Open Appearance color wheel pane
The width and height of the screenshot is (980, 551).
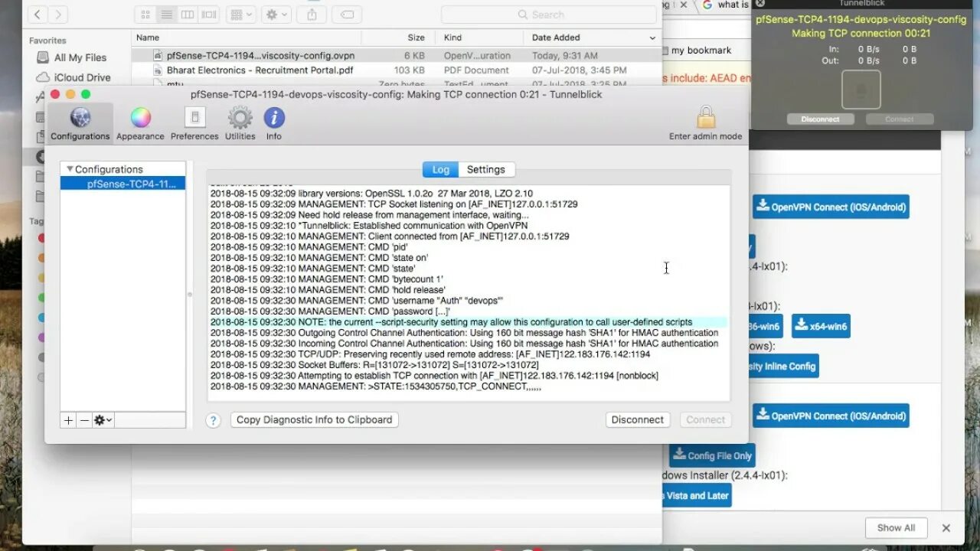point(140,123)
